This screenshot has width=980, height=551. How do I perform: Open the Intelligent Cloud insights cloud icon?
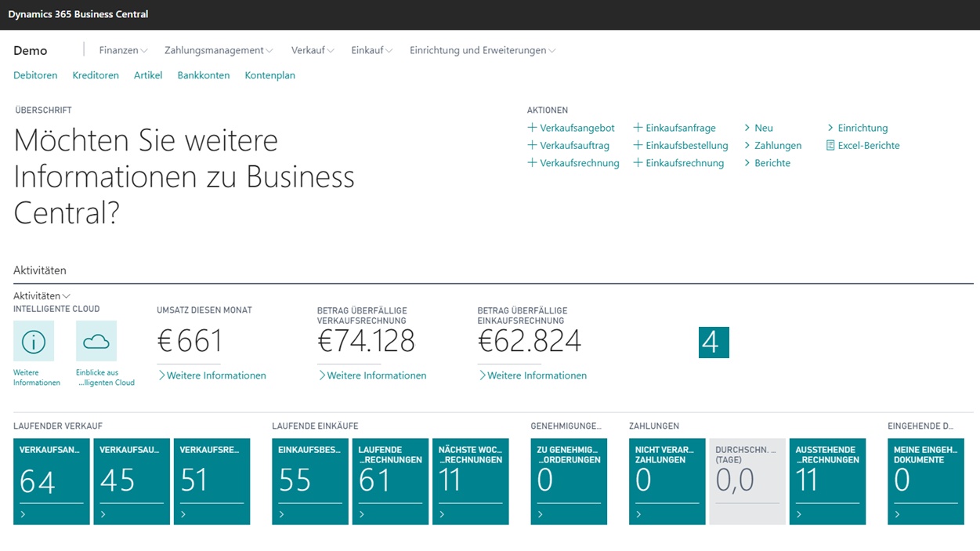[96, 341]
